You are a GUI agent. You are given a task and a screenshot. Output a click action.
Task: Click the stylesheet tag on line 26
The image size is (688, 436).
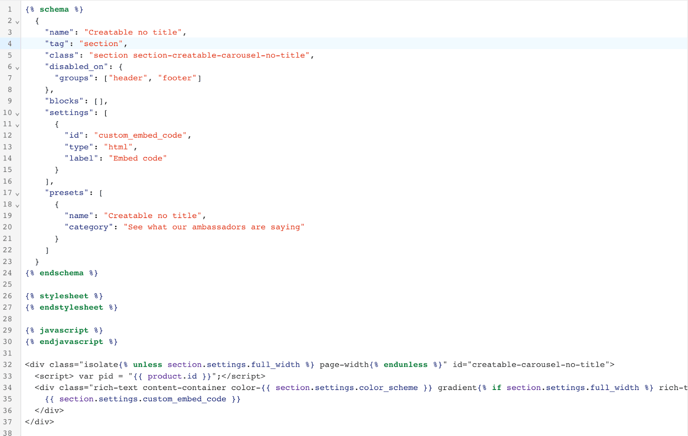tap(64, 296)
